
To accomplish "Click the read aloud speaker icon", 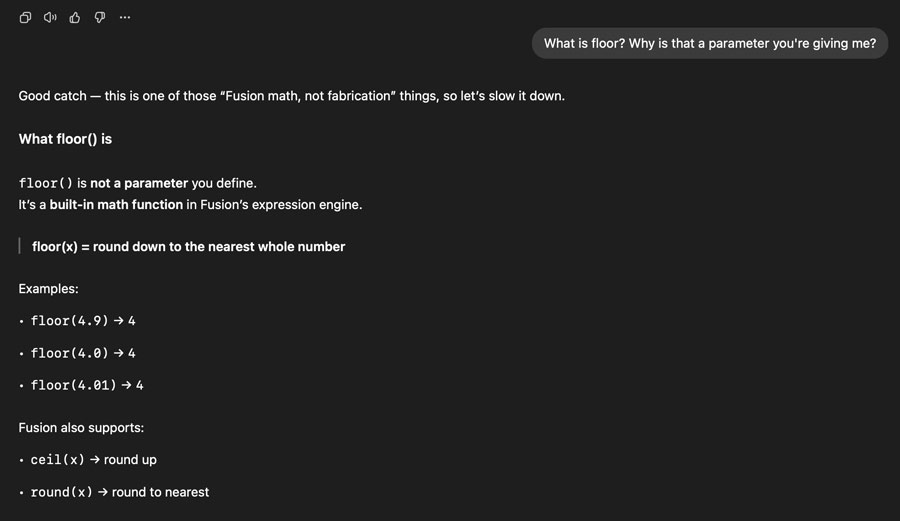I will coord(50,17).
